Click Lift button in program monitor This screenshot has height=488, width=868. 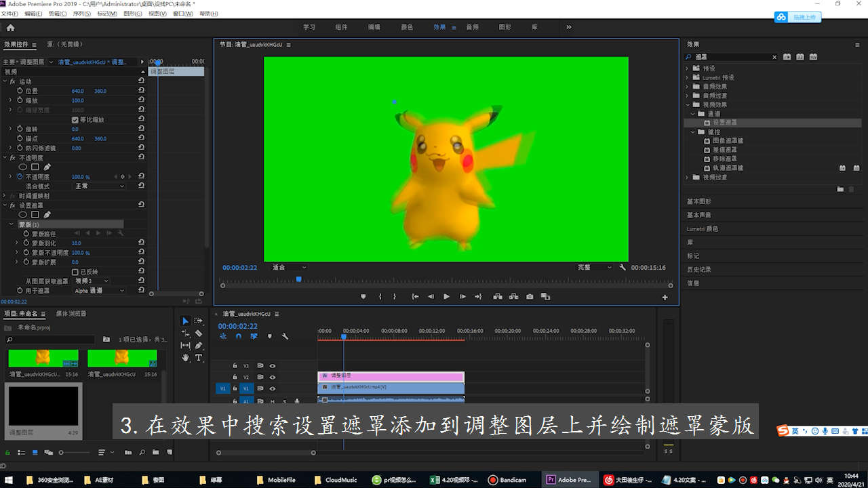pos(497,296)
